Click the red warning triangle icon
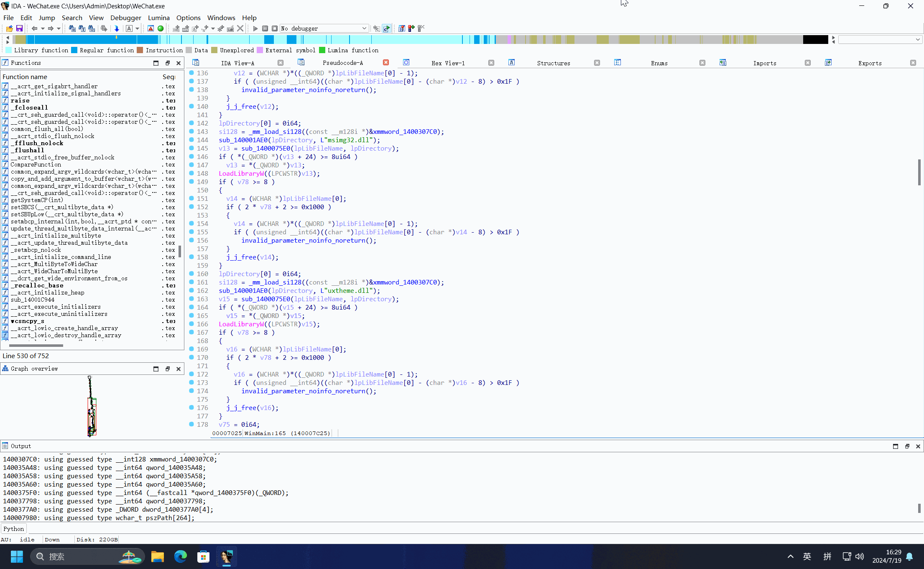This screenshot has height=569, width=924. pos(151,28)
